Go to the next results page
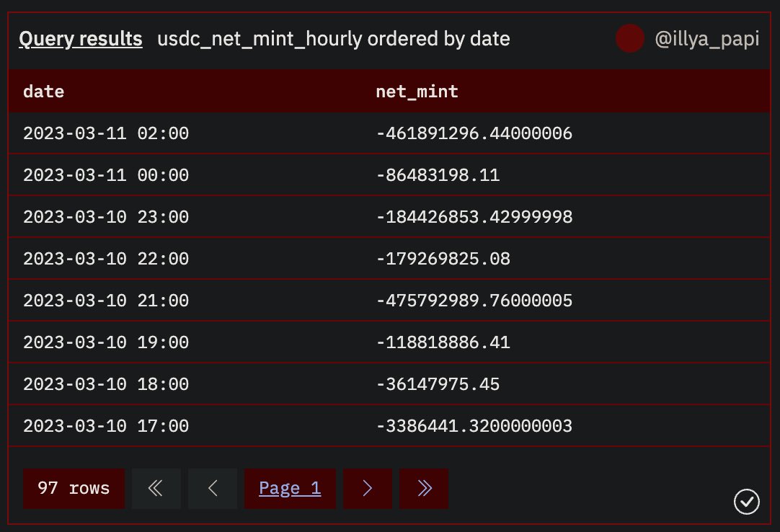Viewport: 780px width, 532px height. tap(368, 489)
